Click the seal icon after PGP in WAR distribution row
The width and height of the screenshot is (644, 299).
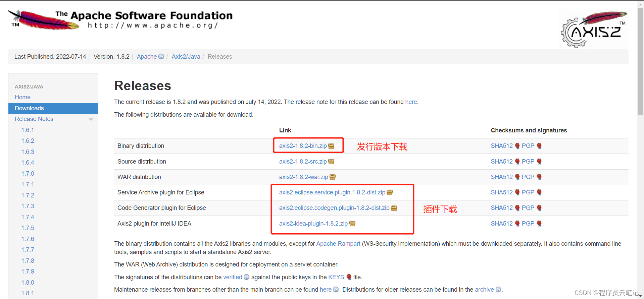coord(539,177)
